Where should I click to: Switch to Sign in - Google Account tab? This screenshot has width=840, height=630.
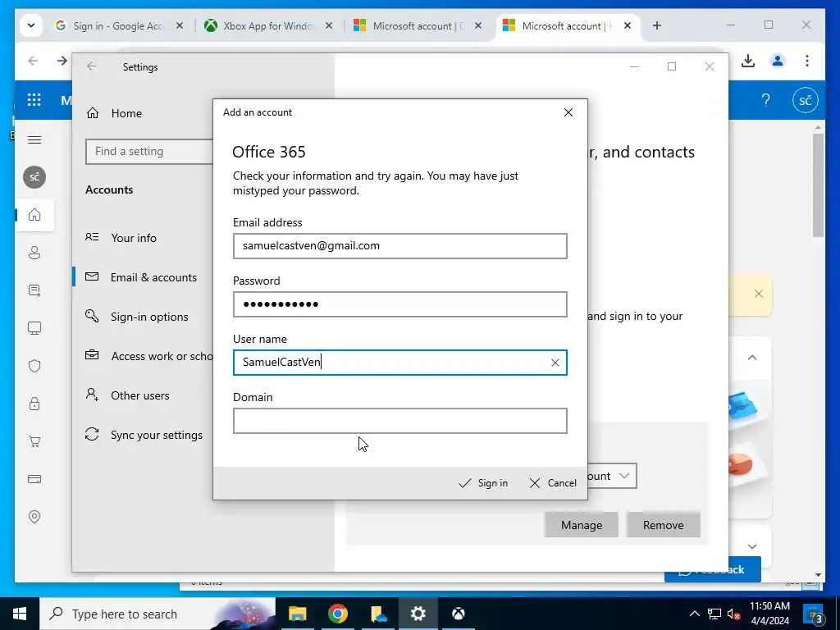point(117,25)
